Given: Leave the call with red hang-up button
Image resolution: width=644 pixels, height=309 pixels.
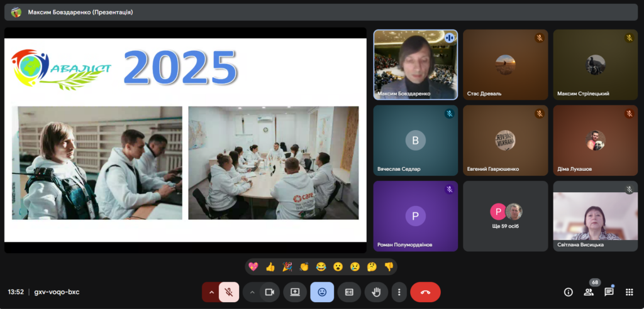Looking at the screenshot, I should click(425, 292).
